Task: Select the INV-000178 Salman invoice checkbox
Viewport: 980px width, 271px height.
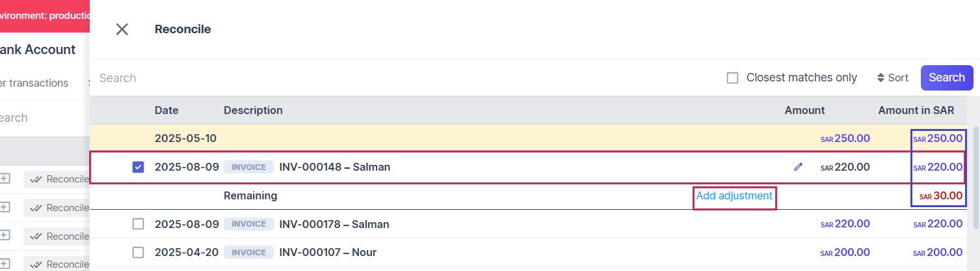Action: [x=138, y=224]
